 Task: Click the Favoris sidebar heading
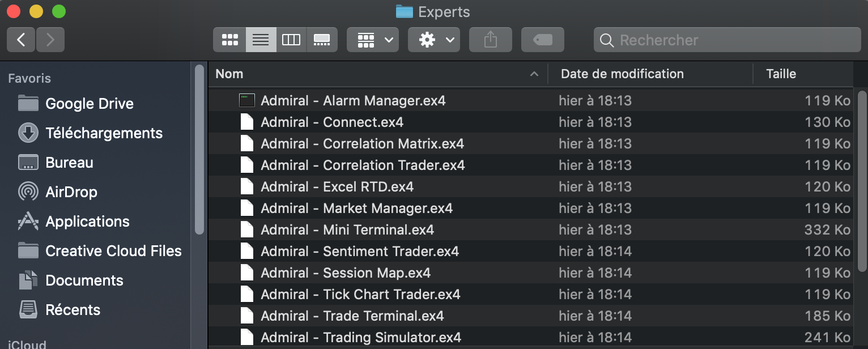point(29,78)
